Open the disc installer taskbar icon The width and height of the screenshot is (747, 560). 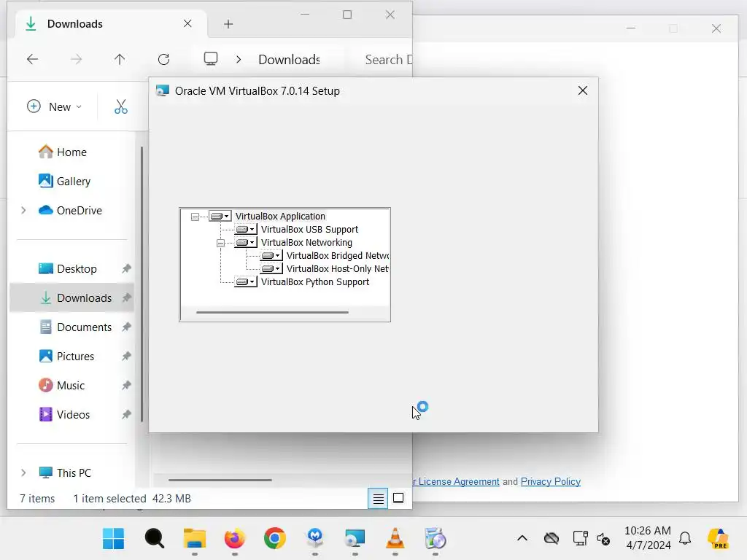tap(435, 539)
